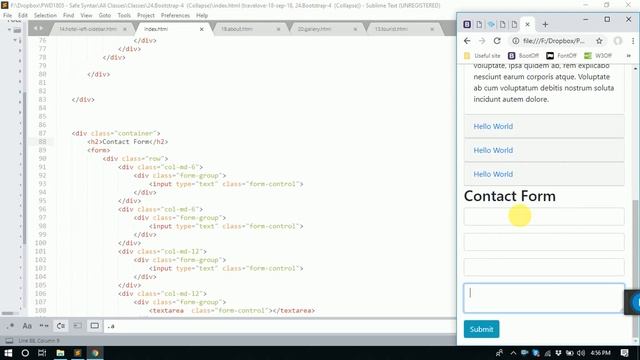Close the index.html tab
Viewport: 640px width, 360px height.
(202, 29)
